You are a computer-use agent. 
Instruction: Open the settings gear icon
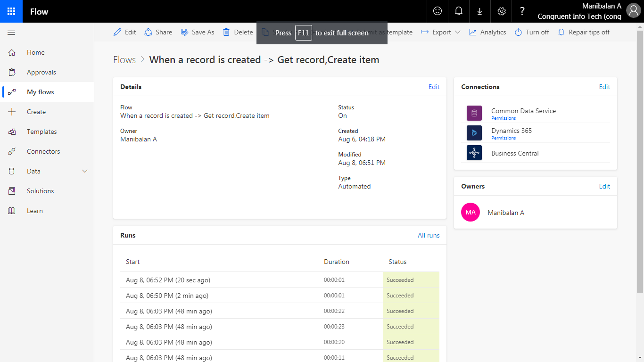click(502, 11)
